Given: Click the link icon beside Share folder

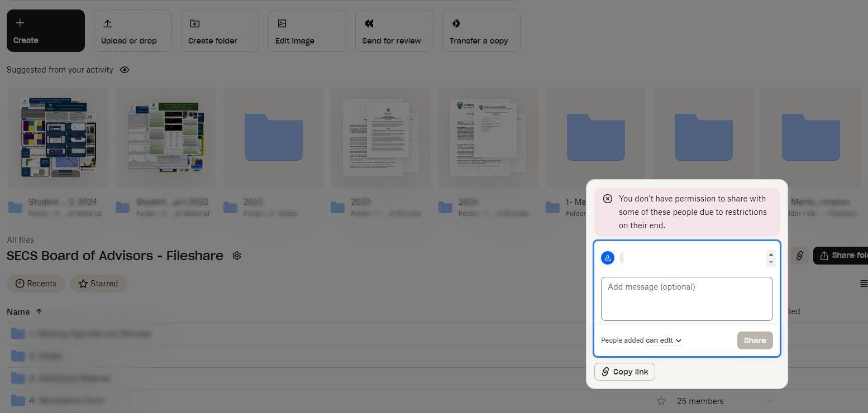Looking at the screenshot, I should click(800, 256).
